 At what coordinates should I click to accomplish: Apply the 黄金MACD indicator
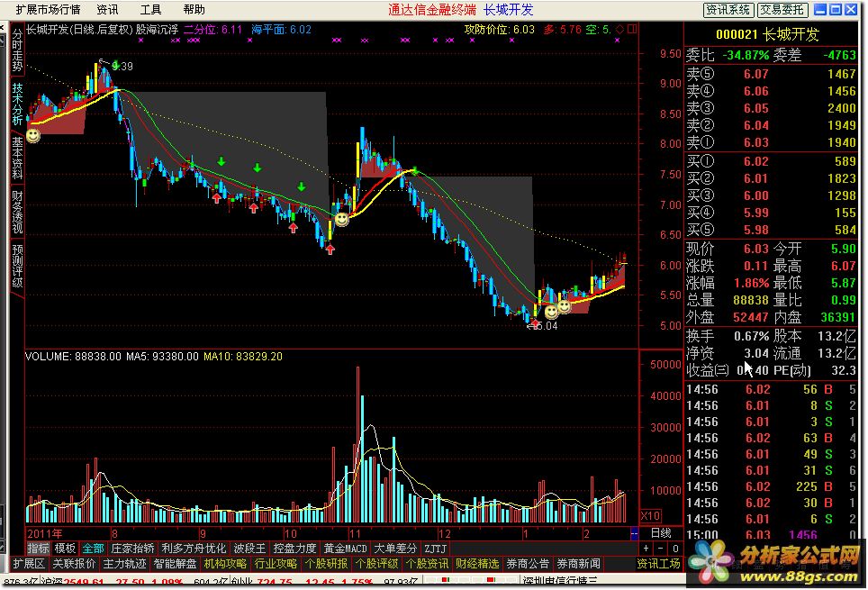coord(346,549)
